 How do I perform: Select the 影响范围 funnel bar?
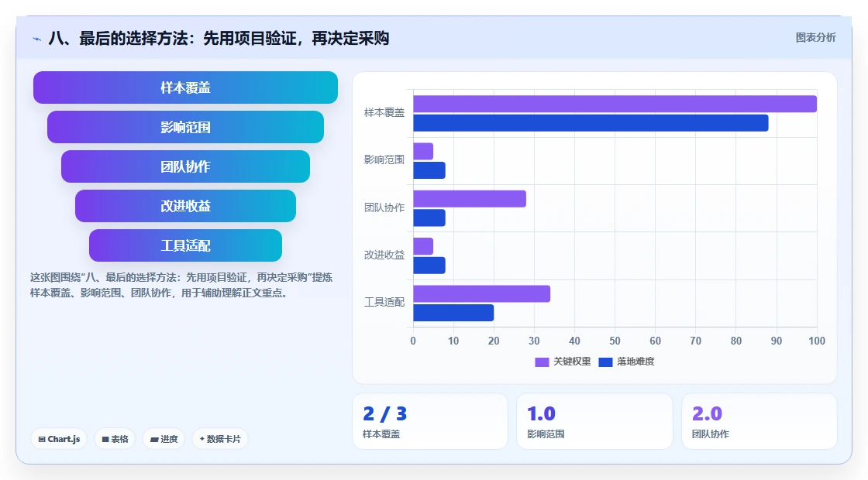185,127
